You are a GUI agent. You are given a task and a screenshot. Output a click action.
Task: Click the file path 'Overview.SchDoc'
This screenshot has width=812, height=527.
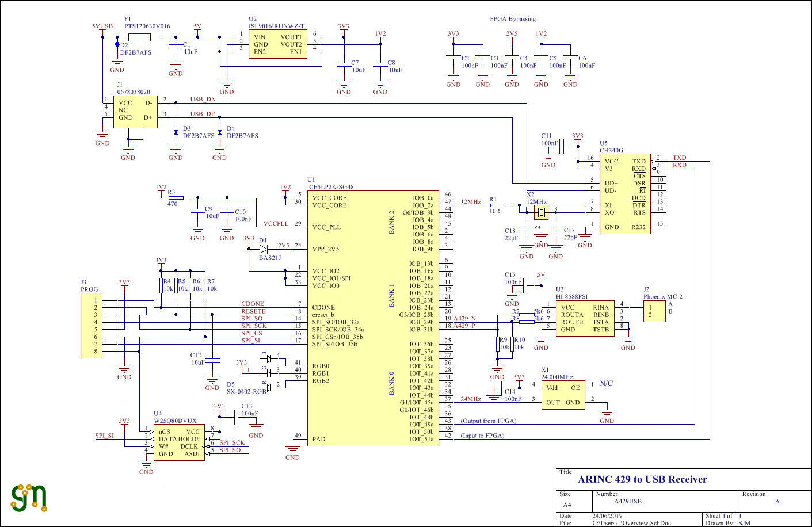(631, 523)
